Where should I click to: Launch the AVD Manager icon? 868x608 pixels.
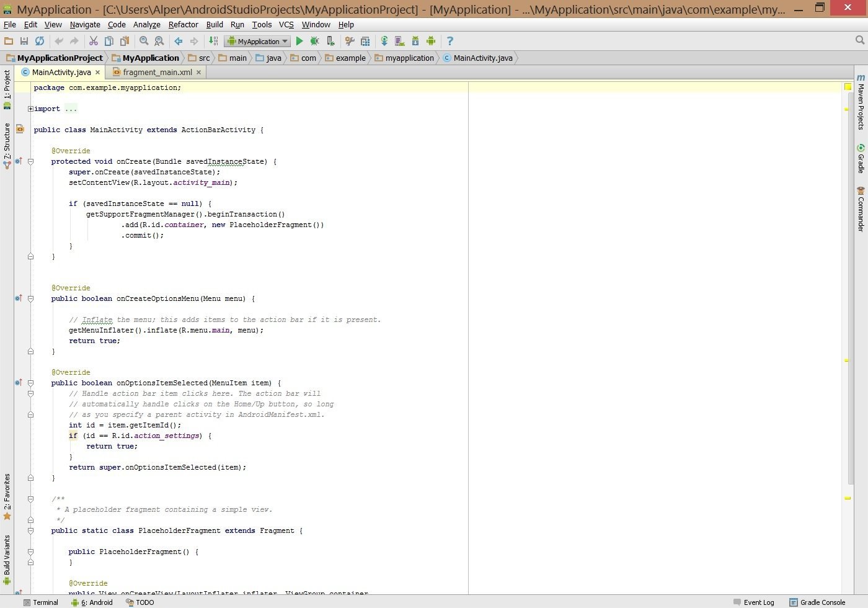point(400,41)
